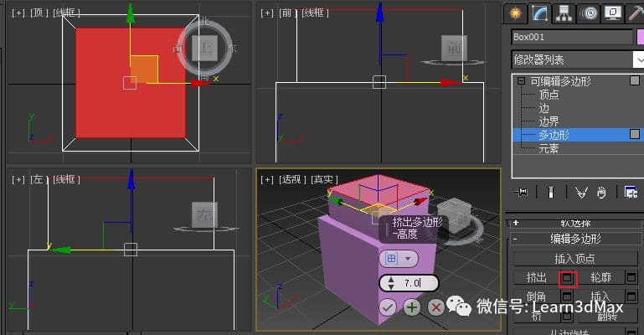
Task: Open the 挤出 settings box icon
Action: pos(567,279)
